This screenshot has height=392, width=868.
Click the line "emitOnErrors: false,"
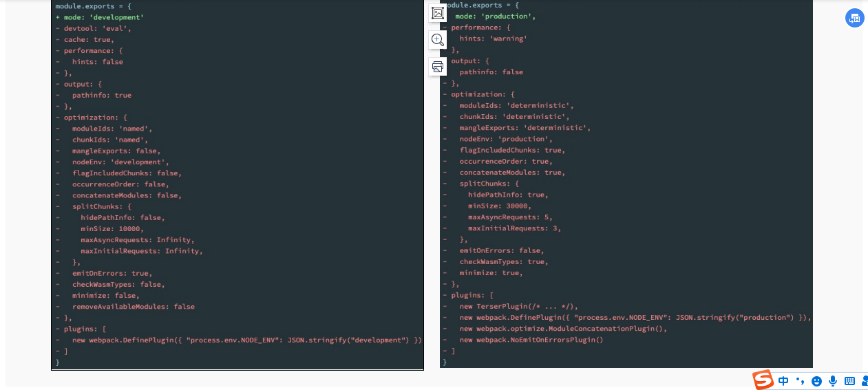[502, 250]
